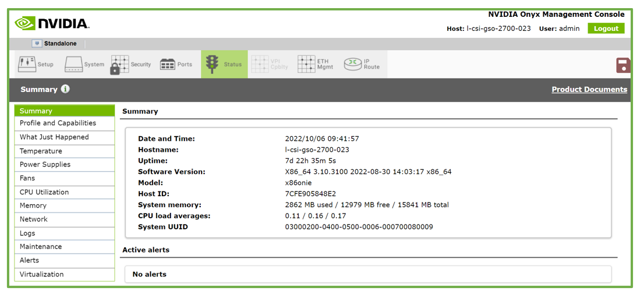Show the CPU Utilization page
Image resolution: width=644 pixels, height=295 pixels.
(x=44, y=192)
